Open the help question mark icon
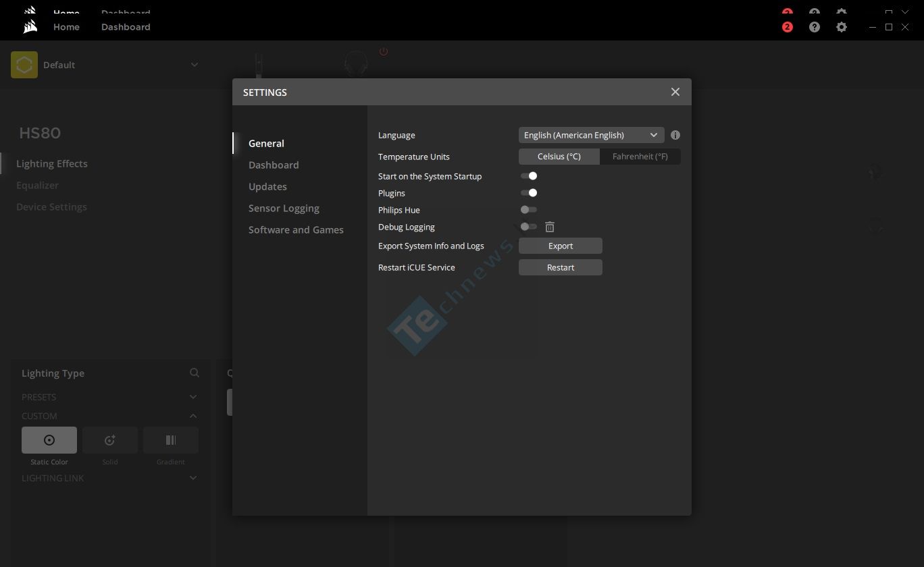The height and width of the screenshot is (567, 924). (x=815, y=27)
